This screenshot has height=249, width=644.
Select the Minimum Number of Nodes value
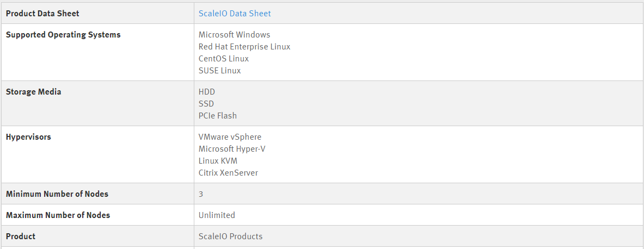tap(201, 194)
